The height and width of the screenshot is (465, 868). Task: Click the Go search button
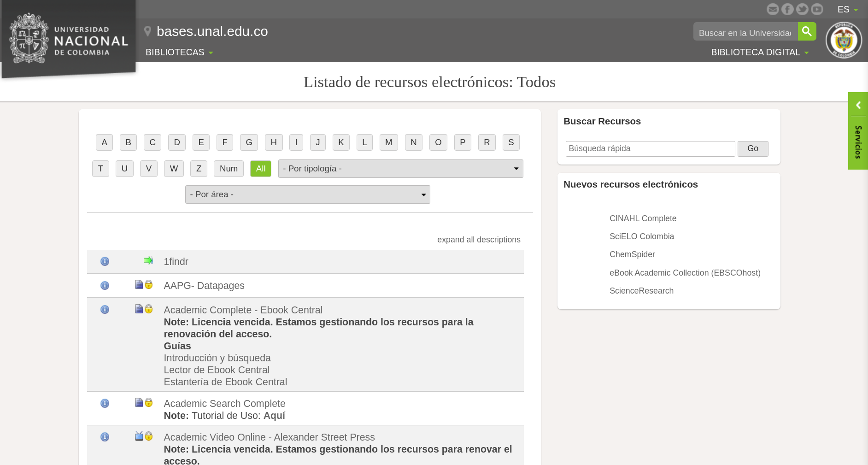753,148
